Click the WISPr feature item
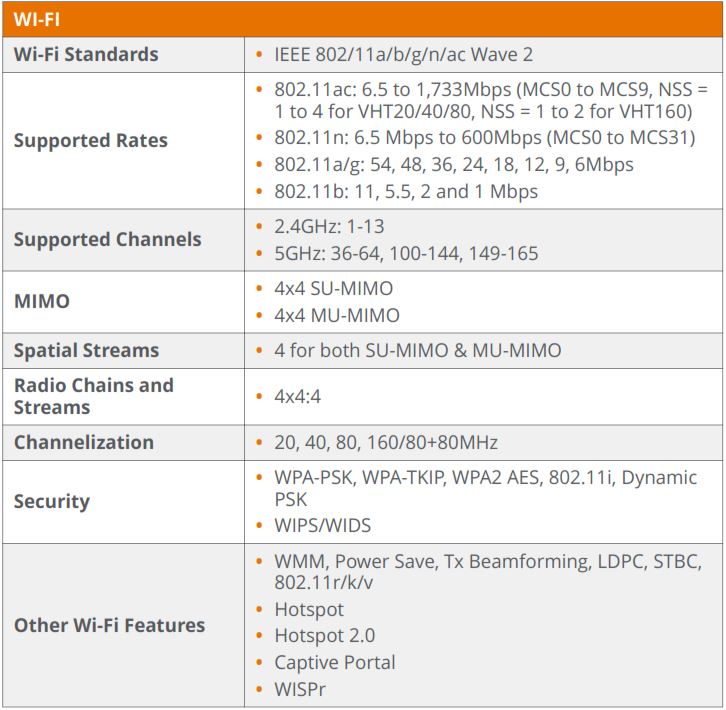This screenshot has width=726, height=710. pyautogui.click(x=300, y=690)
